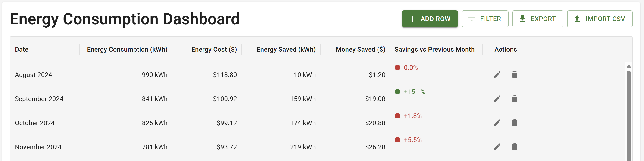This screenshot has height=161, width=644.
Task: Click the download icon on EXPORT
Action: pyautogui.click(x=522, y=19)
